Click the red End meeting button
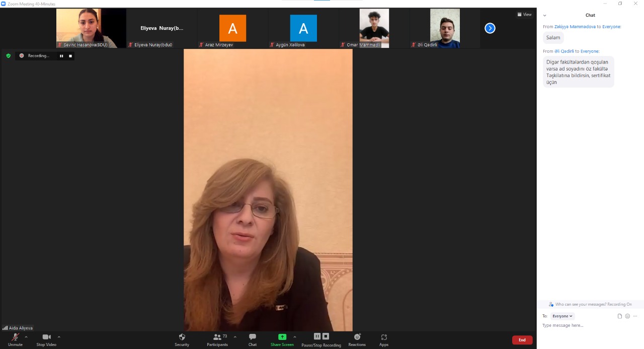 tap(522, 340)
